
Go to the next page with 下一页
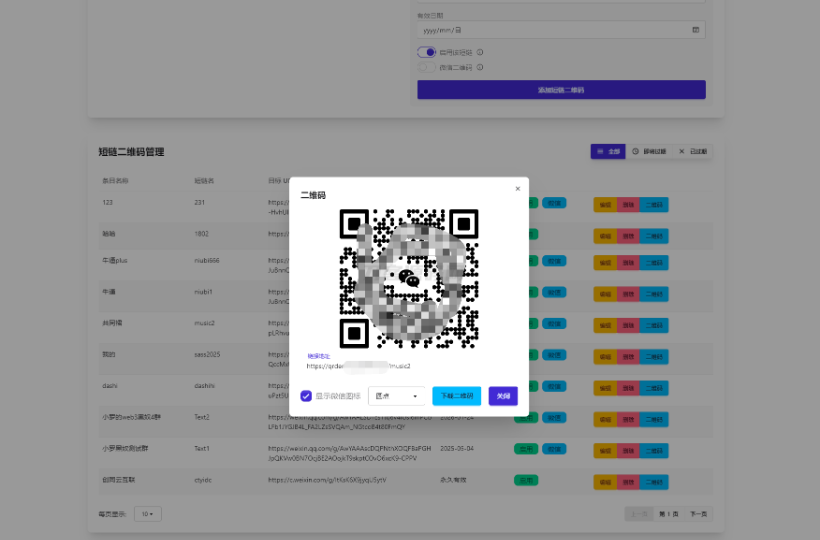point(699,513)
